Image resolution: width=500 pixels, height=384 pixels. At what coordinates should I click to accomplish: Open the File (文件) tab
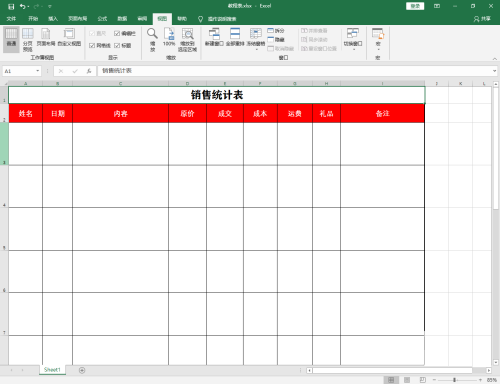(x=11, y=19)
